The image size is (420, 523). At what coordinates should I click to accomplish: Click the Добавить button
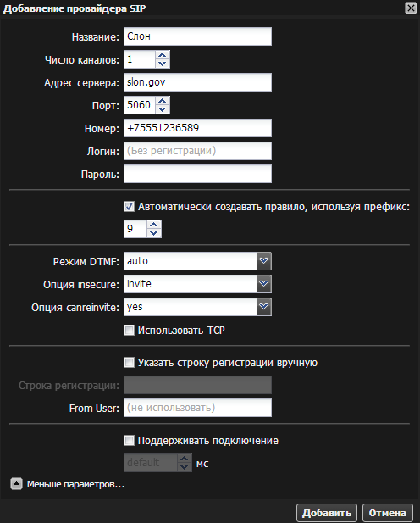(327, 513)
